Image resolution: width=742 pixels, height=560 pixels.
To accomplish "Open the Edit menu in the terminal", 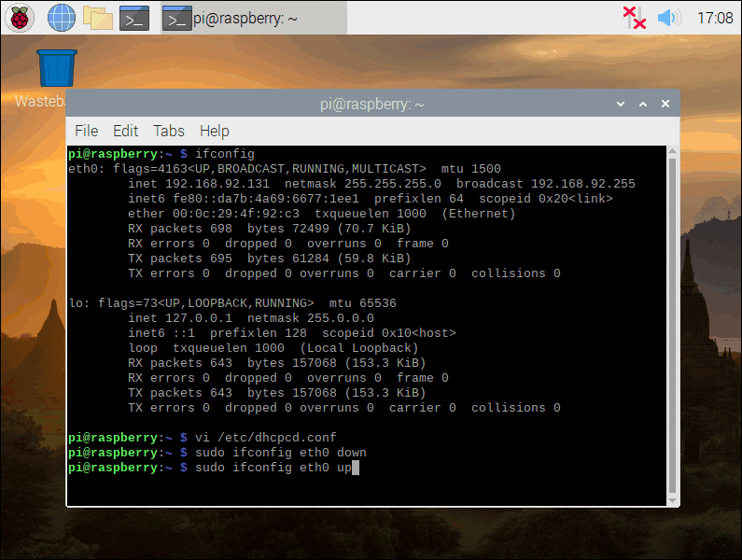I will click(x=125, y=131).
